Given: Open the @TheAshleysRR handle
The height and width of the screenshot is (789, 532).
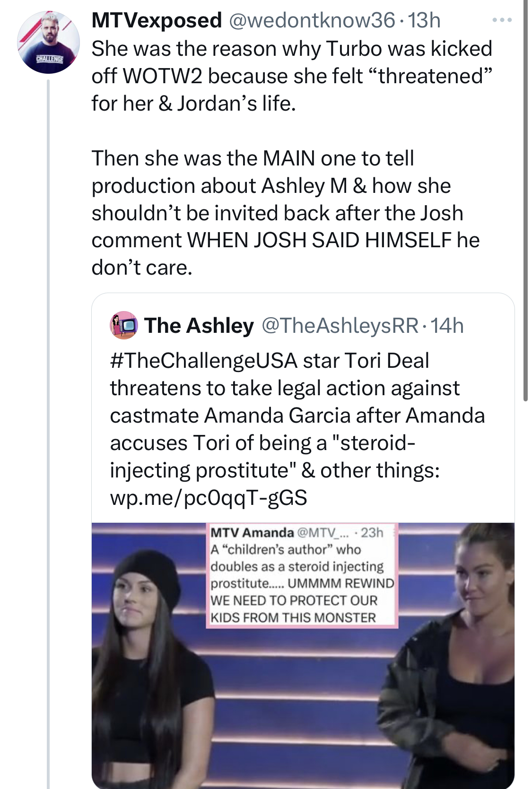Looking at the screenshot, I should pos(340,325).
